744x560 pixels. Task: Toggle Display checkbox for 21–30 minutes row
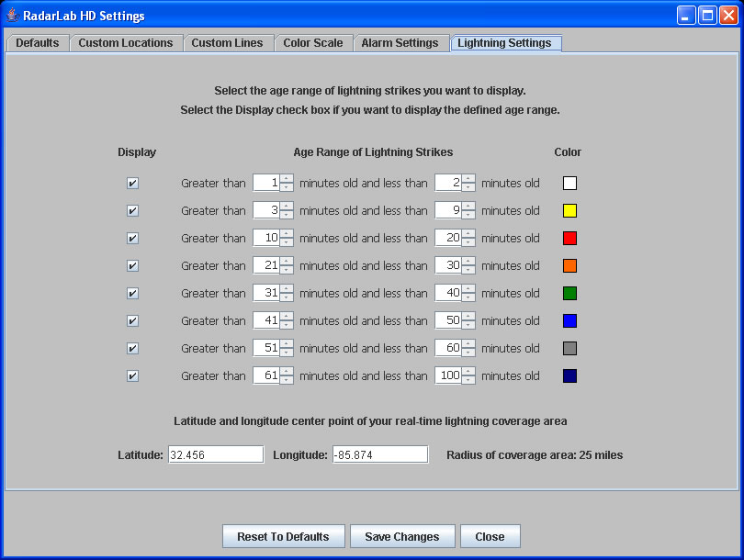coord(133,265)
